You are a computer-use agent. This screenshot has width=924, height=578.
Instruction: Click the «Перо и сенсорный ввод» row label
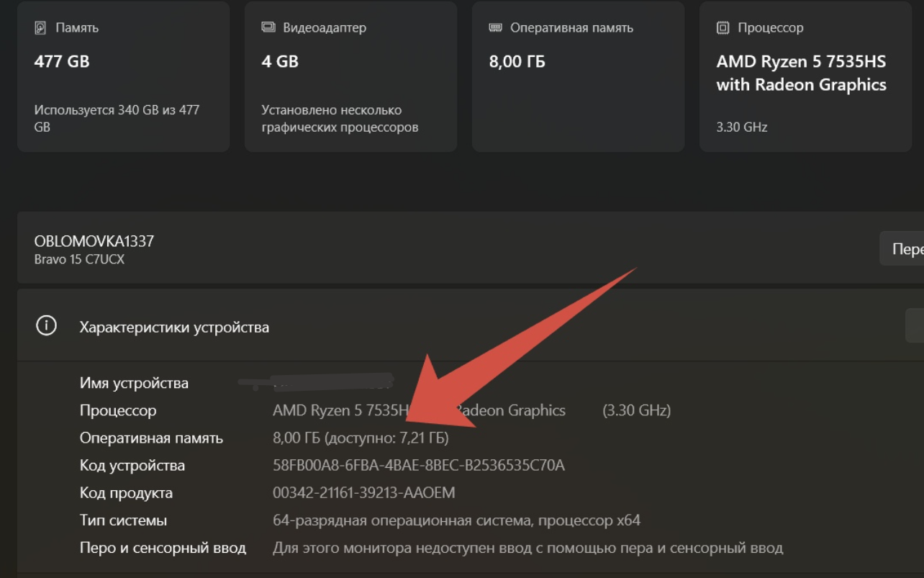163,548
